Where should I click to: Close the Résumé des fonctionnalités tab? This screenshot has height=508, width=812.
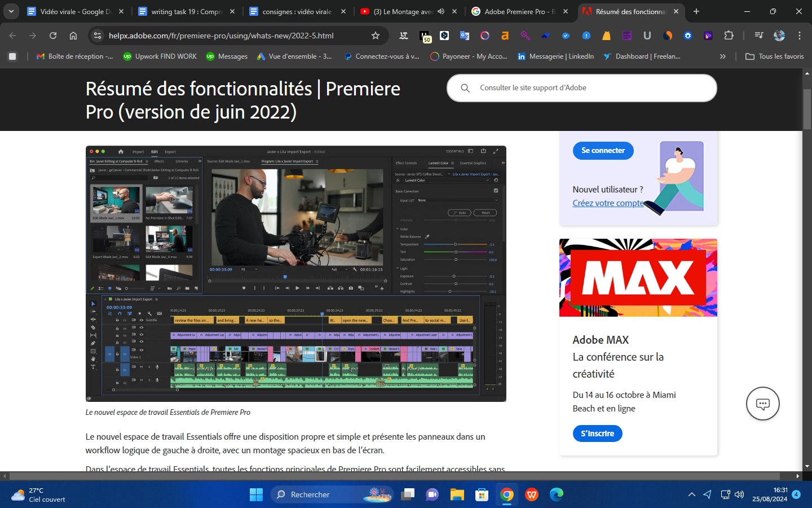click(676, 11)
